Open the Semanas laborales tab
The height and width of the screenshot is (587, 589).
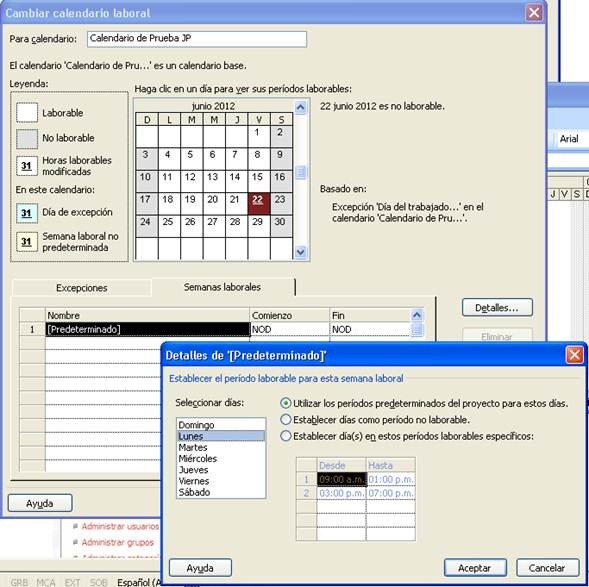click(x=222, y=287)
